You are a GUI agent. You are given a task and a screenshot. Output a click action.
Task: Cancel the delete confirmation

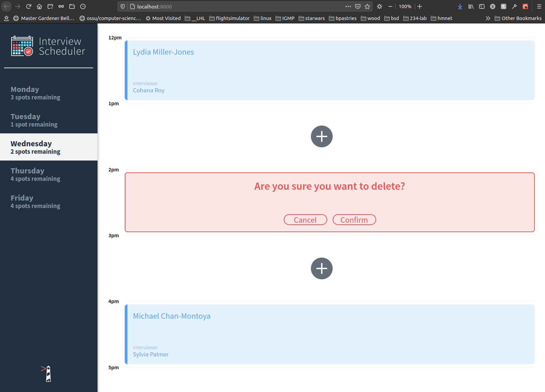(305, 220)
